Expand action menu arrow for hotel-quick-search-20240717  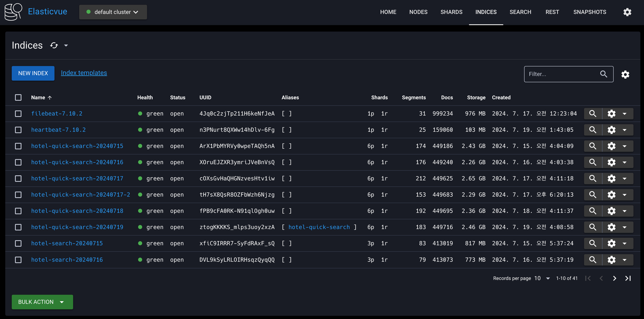coord(625,178)
